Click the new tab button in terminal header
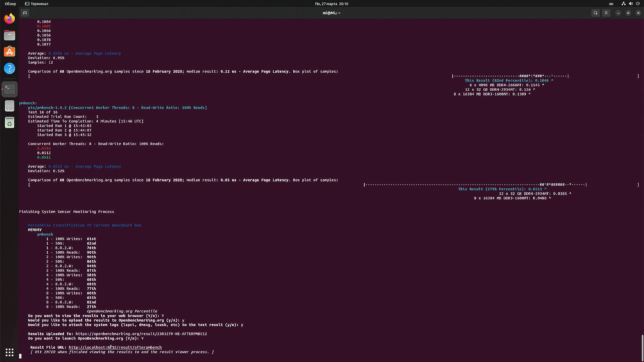Viewport: 644px width, 362px height. tap(25, 12)
